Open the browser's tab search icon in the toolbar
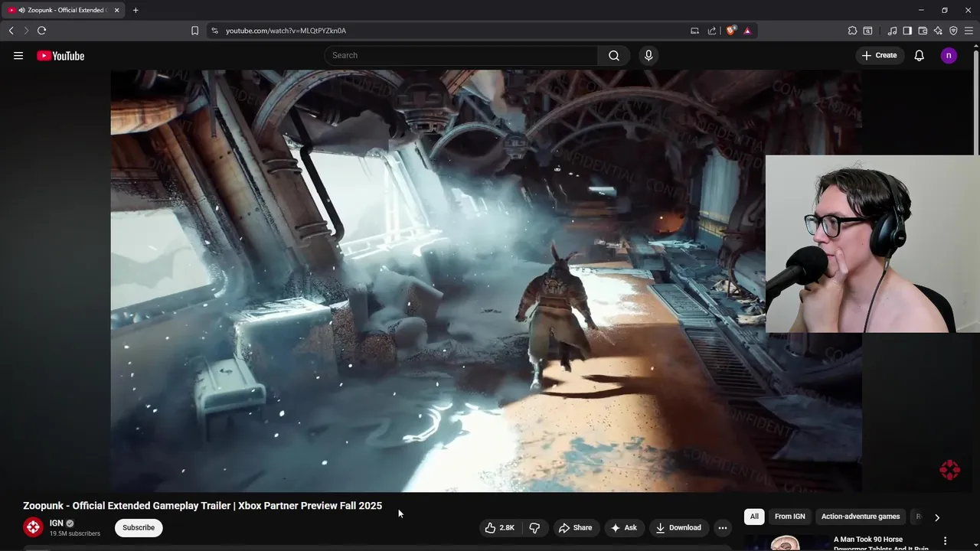The height and width of the screenshot is (551, 980). tap(867, 31)
